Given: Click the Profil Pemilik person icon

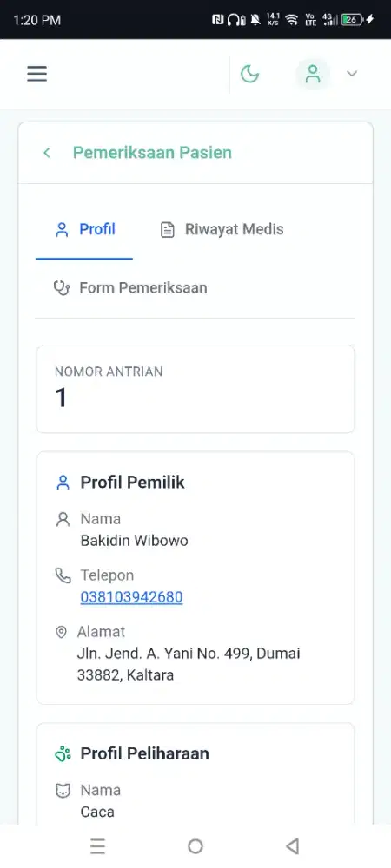Looking at the screenshot, I should click(x=63, y=483).
